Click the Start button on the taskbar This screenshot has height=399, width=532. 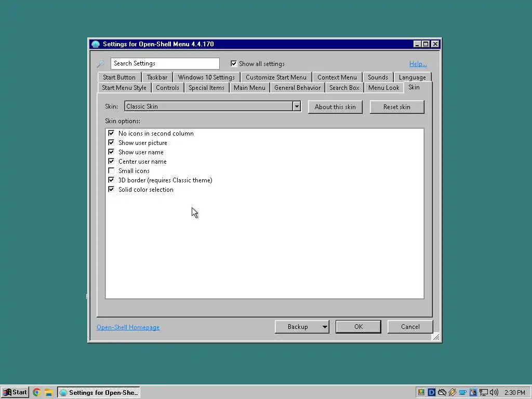pyautogui.click(x=15, y=393)
